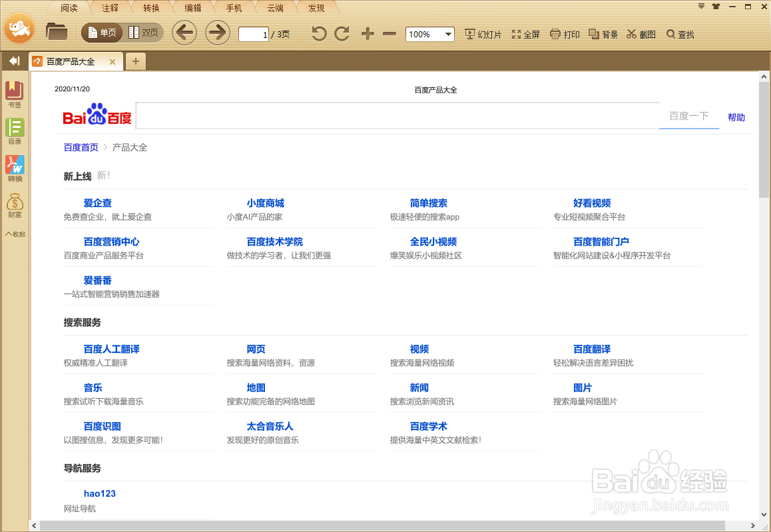Switch to double page view
Image resolution: width=771 pixels, height=532 pixels.
tap(143, 33)
